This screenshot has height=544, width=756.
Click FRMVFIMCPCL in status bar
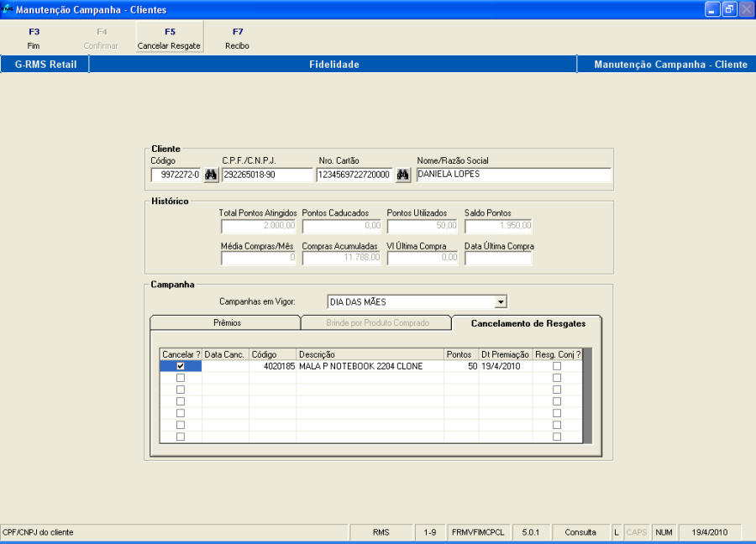pyautogui.click(x=478, y=532)
